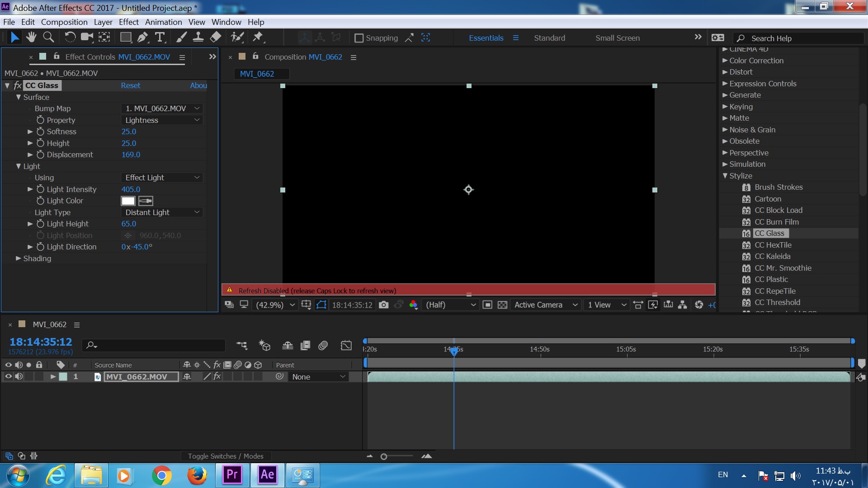Open the Effect menu
Viewport: 868px width, 488px height.
(x=128, y=22)
